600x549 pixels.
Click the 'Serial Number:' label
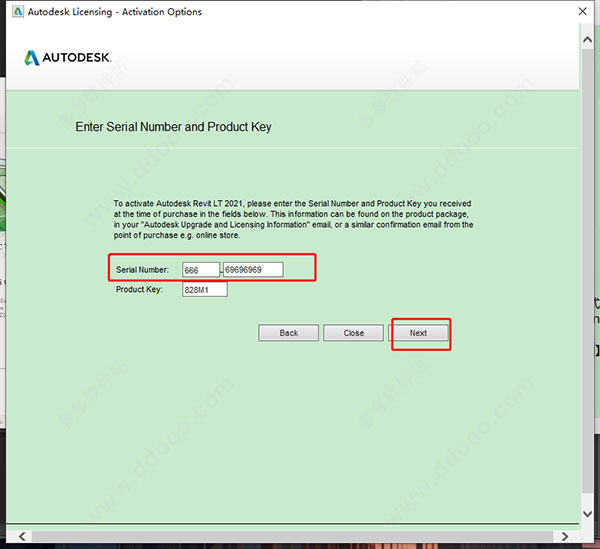pyautogui.click(x=142, y=270)
